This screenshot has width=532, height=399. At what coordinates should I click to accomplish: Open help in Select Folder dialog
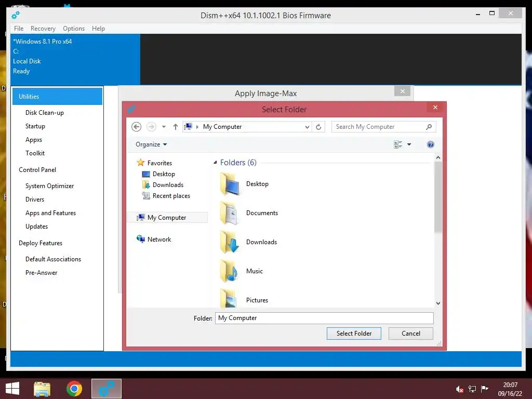[x=431, y=144]
